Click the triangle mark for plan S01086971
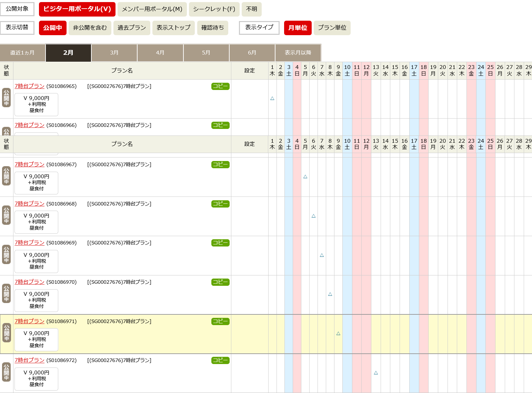532x393 pixels. click(x=338, y=333)
